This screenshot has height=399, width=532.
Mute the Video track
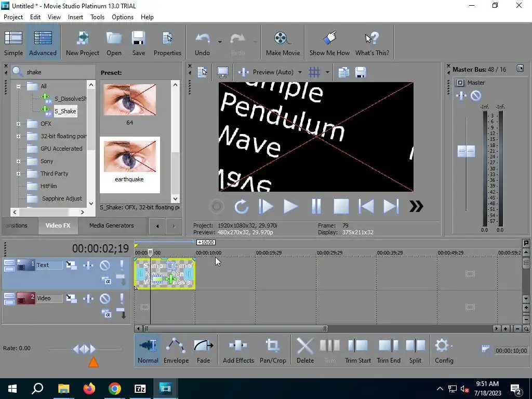(105, 299)
